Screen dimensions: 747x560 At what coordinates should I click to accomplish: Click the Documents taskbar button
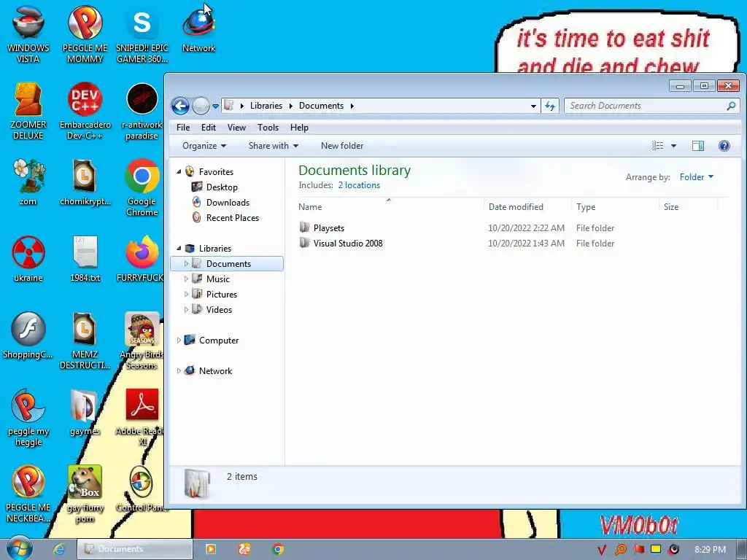(135, 549)
